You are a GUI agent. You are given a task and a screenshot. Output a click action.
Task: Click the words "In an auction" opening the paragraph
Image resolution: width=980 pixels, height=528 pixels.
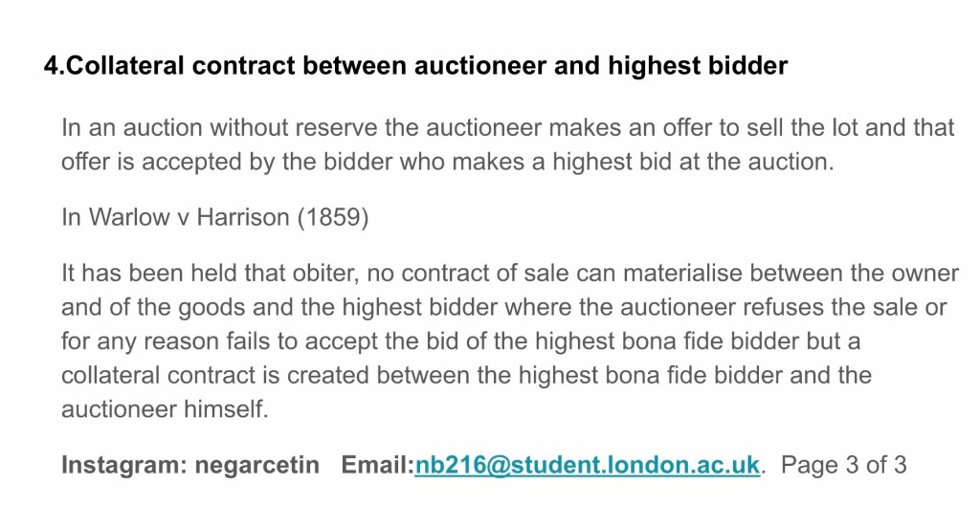[128, 127]
